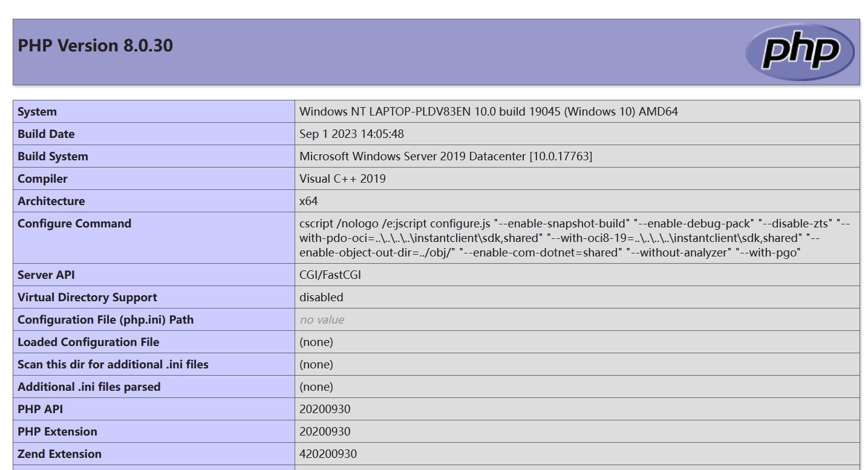
Task: Select the Microsoft Windows Server 2019 Datacenter value
Action: [x=446, y=157]
